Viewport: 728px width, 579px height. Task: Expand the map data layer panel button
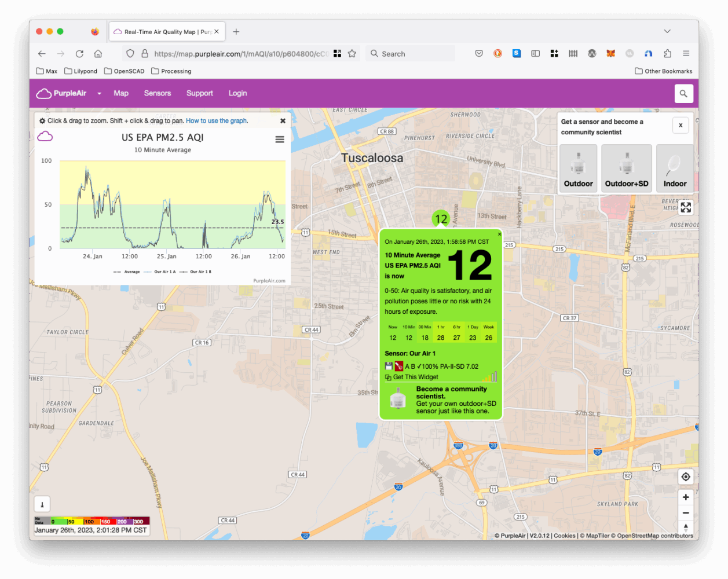[x=42, y=504]
